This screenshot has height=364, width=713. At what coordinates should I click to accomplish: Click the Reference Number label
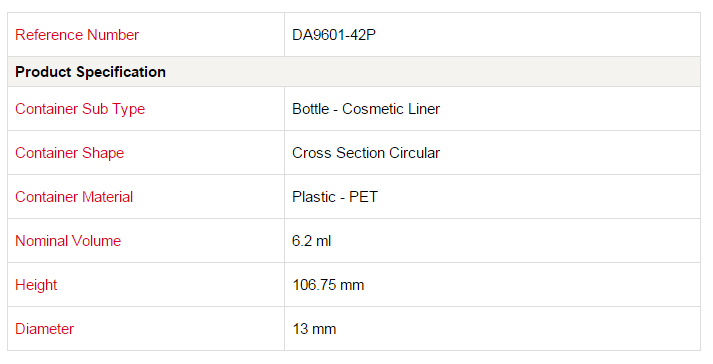coord(77,35)
